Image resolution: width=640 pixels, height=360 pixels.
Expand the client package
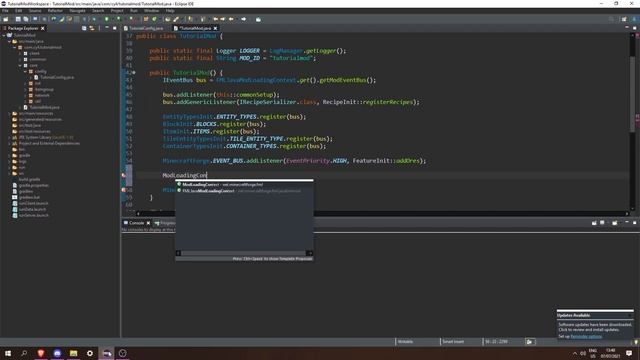[20, 53]
